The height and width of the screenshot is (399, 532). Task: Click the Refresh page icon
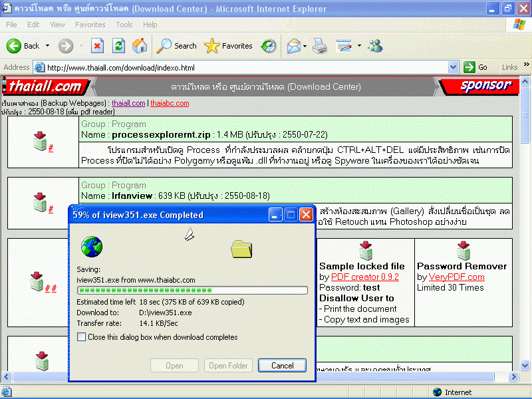[x=118, y=46]
